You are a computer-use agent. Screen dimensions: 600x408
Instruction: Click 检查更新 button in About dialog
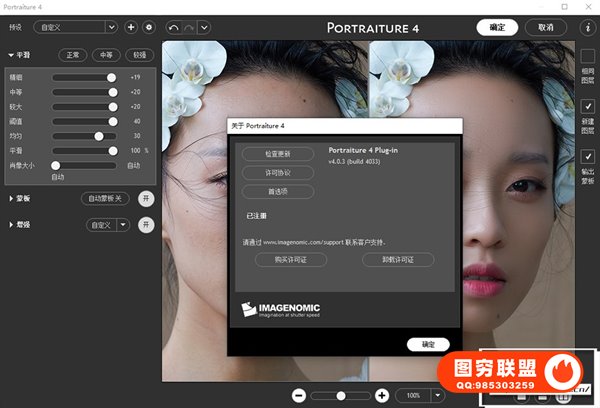click(x=277, y=154)
